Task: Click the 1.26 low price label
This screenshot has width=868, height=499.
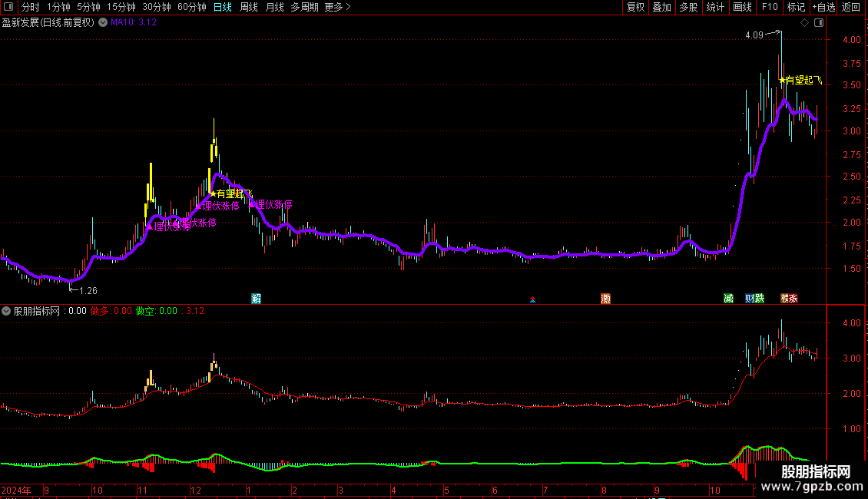Action: tap(88, 290)
